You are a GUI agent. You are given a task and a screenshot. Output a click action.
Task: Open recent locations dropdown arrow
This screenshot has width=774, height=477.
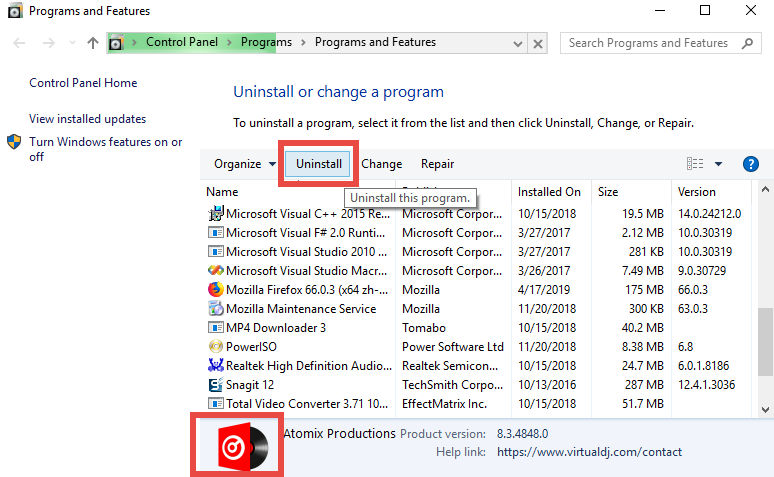click(x=73, y=43)
